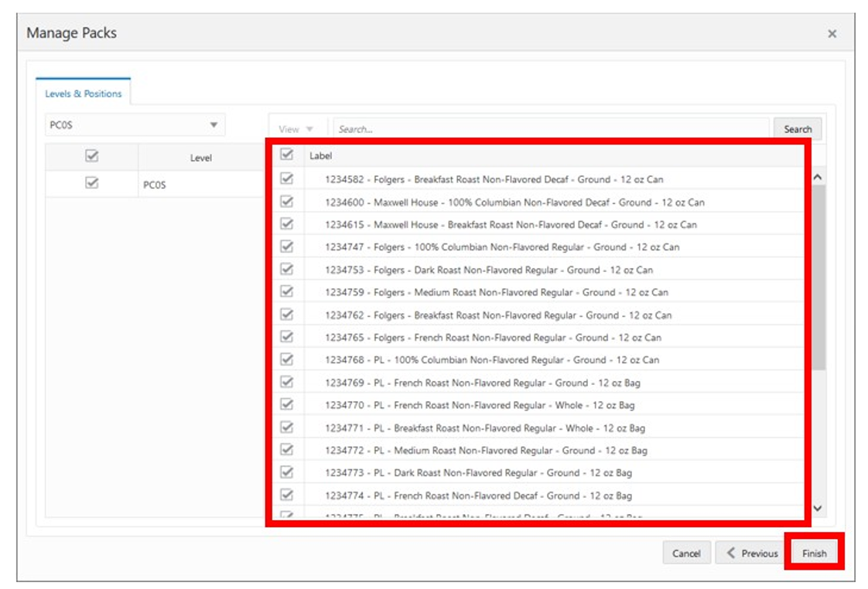868x589 pixels.
Task: Uncheck item 1234762 Folgers Breakfast Roast Regular
Action: [287, 315]
